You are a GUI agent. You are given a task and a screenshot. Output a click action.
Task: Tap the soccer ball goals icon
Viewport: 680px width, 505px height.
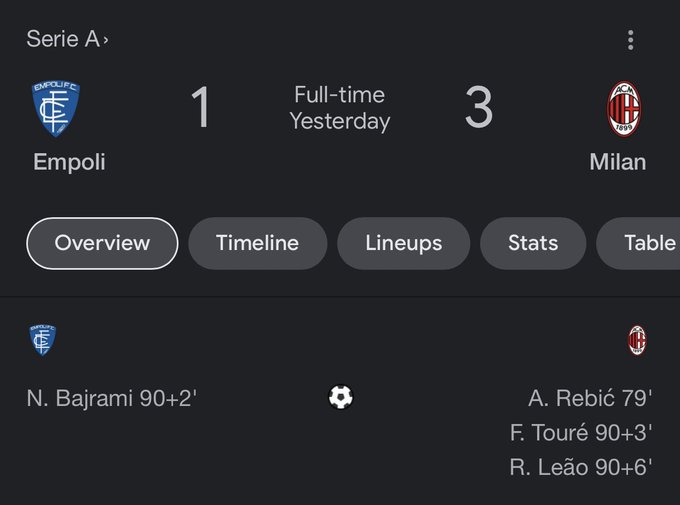[341, 397]
